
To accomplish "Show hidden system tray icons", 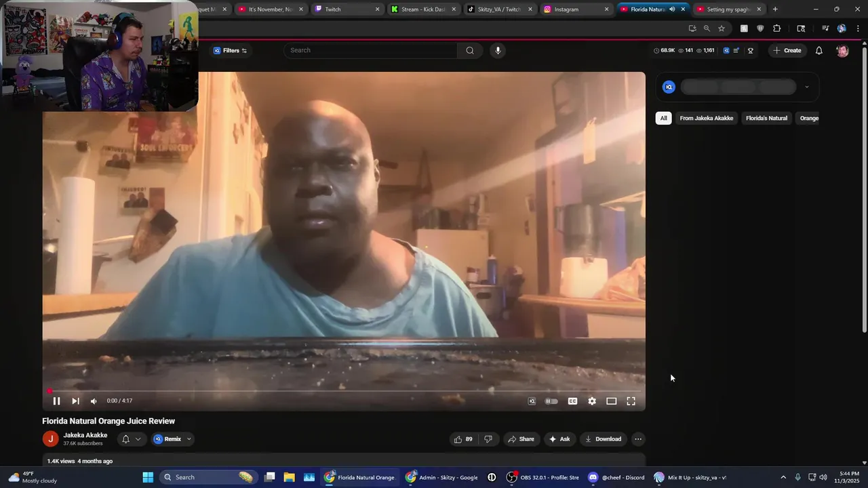I will point(783,477).
